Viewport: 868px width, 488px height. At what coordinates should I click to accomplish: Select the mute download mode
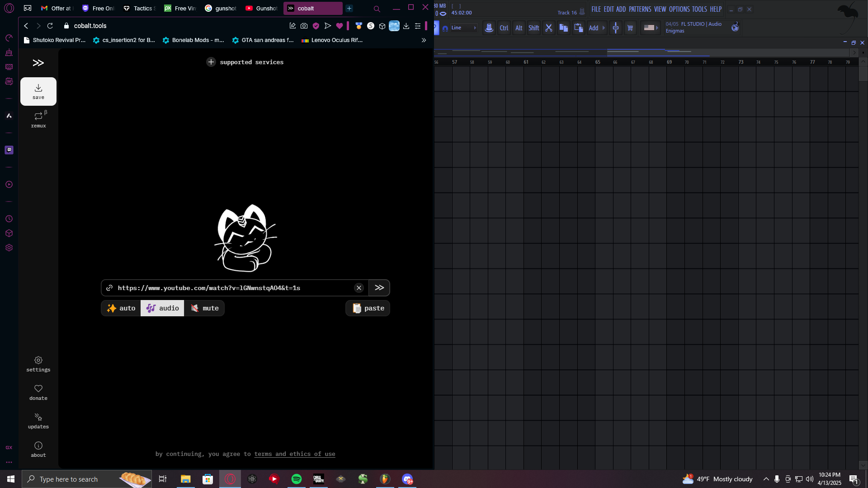coord(204,308)
